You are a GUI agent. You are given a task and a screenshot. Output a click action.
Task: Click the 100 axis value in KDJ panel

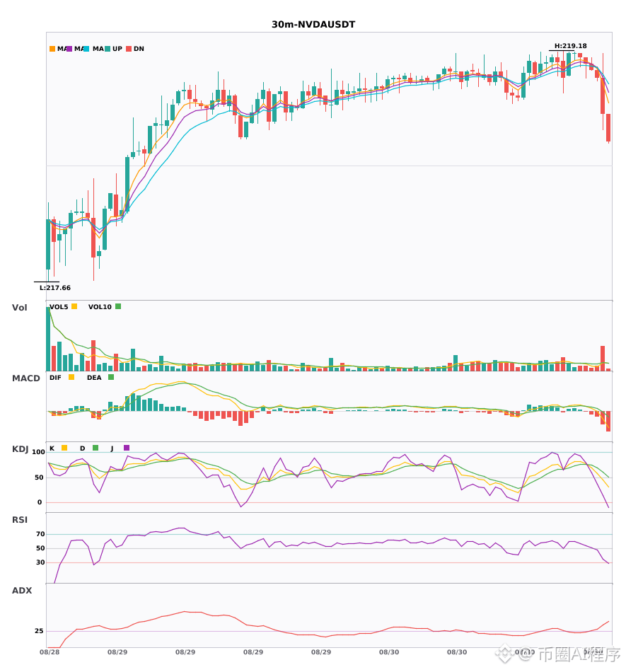[39, 452]
